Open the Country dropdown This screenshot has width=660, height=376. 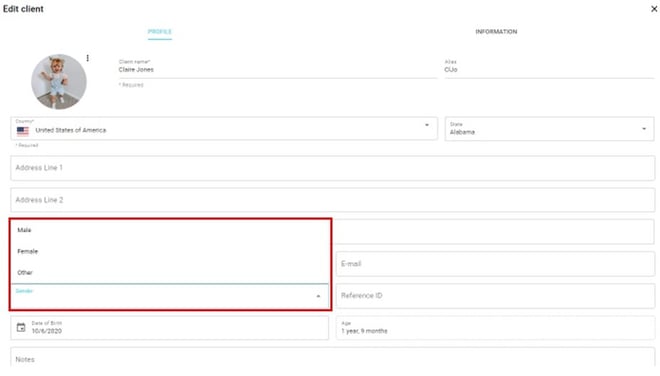pyautogui.click(x=224, y=129)
